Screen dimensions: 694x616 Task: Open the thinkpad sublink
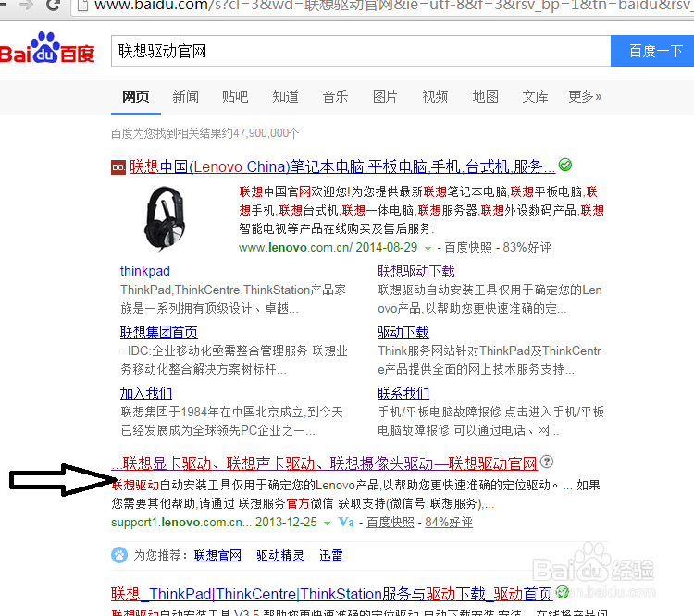click(x=145, y=271)
